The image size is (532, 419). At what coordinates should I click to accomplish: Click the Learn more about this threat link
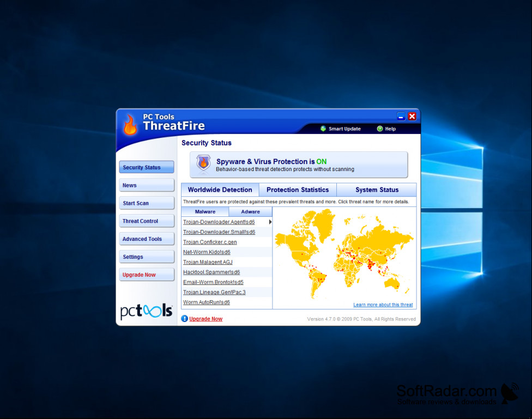coord(383,305)
